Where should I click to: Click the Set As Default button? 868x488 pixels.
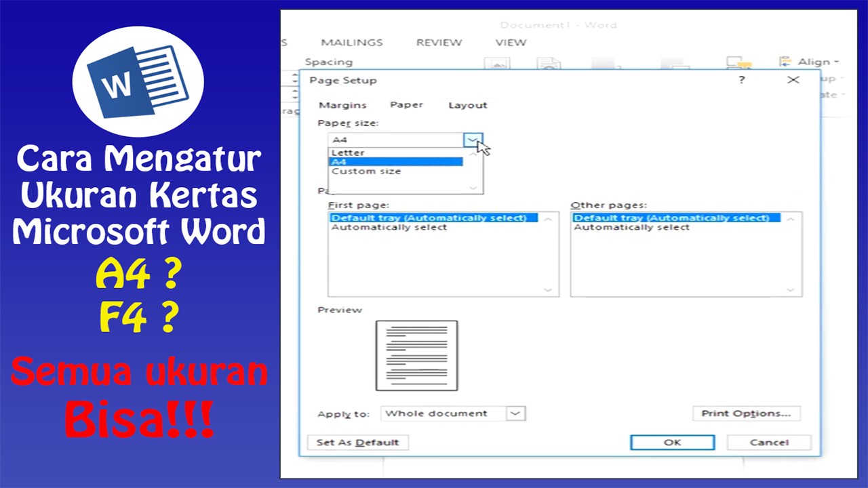click(358, 443)
